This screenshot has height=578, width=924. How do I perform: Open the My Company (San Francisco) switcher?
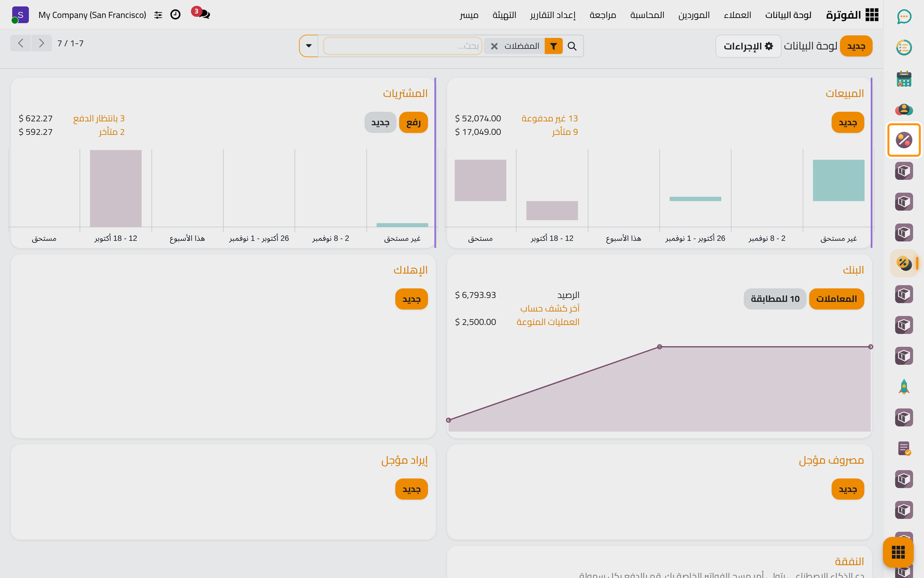(x=92, y=15)
